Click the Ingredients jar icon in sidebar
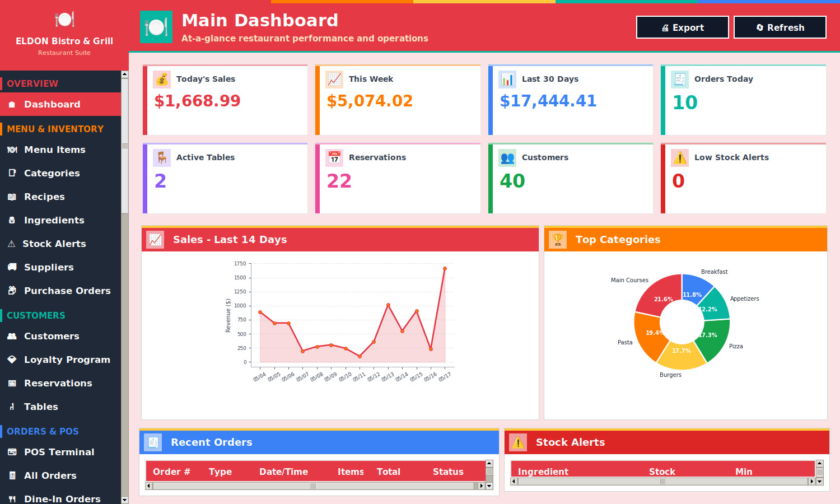840x504 pixels. coord(12,221)
